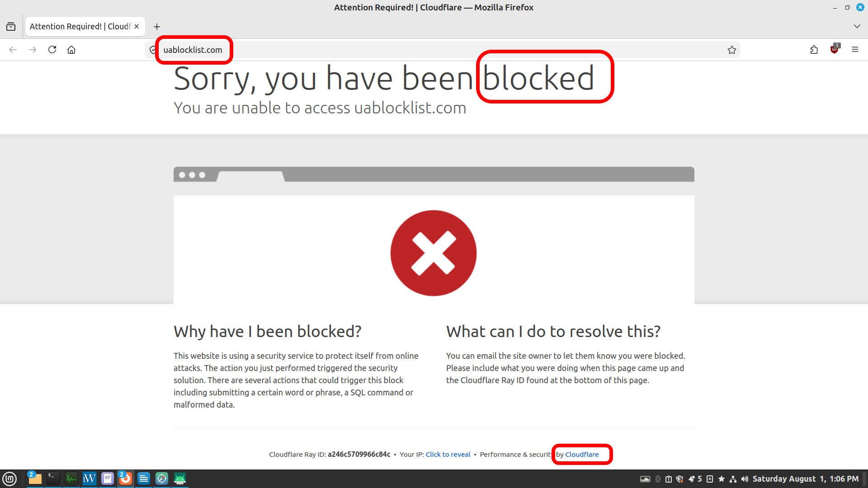Image resolution: width=868 pixels, height=488 pixels.
Task: Close the Attention Required tab
Action: (137, 27)
